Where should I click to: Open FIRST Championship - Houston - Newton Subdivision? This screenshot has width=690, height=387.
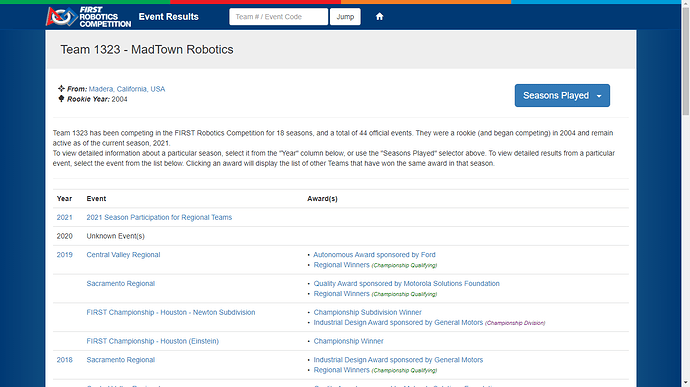click(x=171, y=312)
